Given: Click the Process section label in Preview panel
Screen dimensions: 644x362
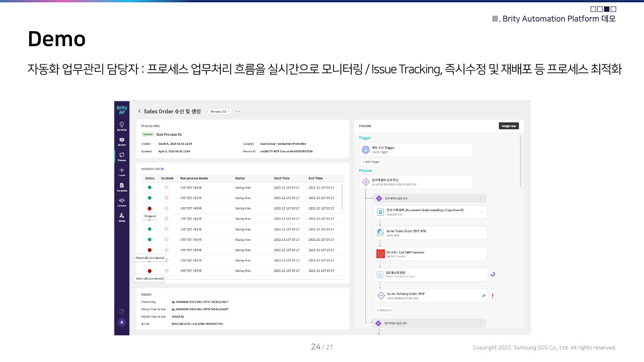Looking at the screenshot, I should click(365, 170).
